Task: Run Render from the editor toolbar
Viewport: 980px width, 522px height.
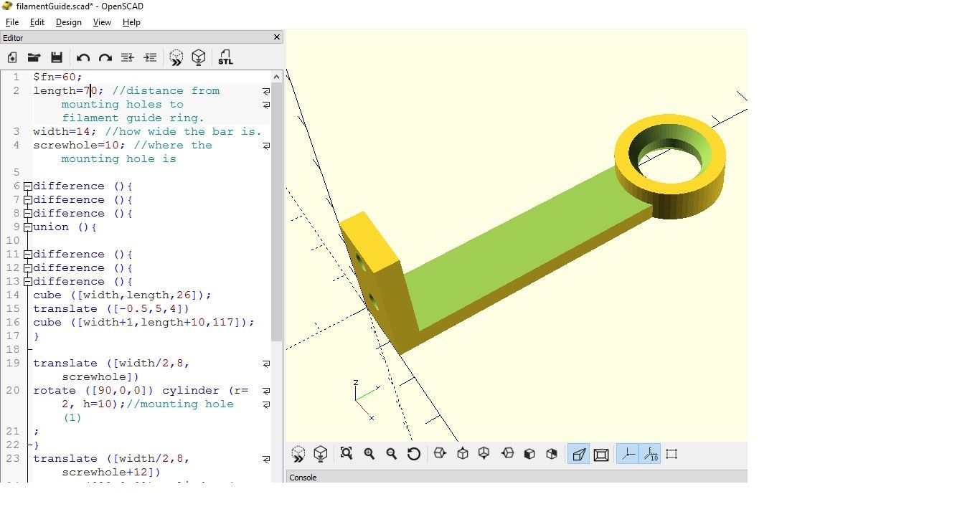Action: (x=199, y=57)
